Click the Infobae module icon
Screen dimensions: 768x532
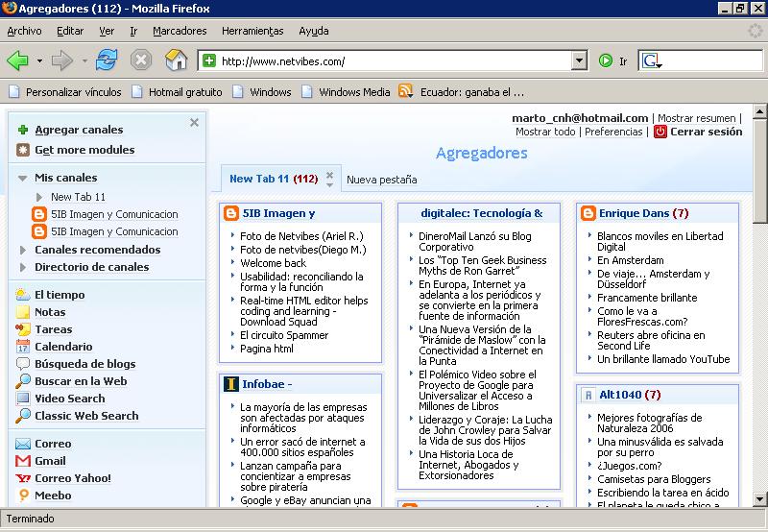pos(230,384)
